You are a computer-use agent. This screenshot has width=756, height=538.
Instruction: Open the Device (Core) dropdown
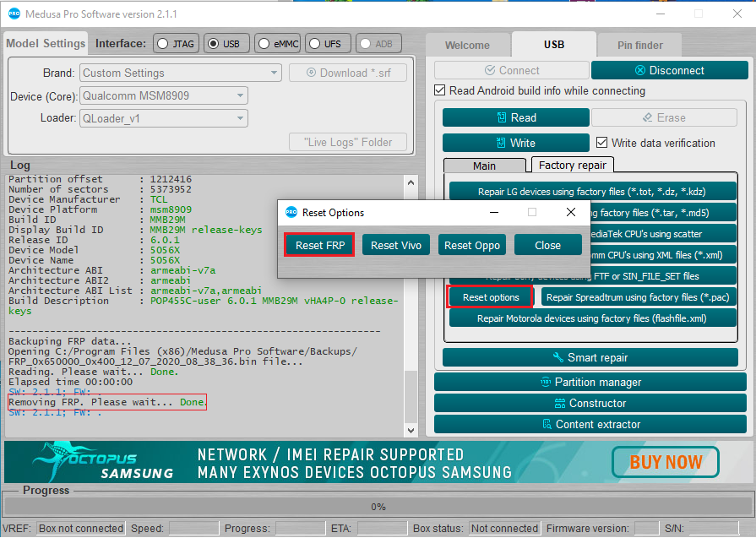(x=163, y=95)
